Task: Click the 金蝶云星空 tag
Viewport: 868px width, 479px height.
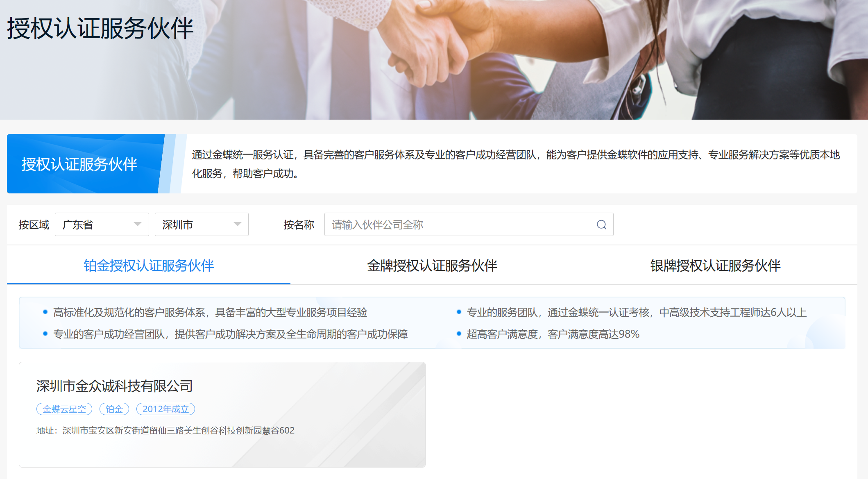Action: tap(64, 409)
